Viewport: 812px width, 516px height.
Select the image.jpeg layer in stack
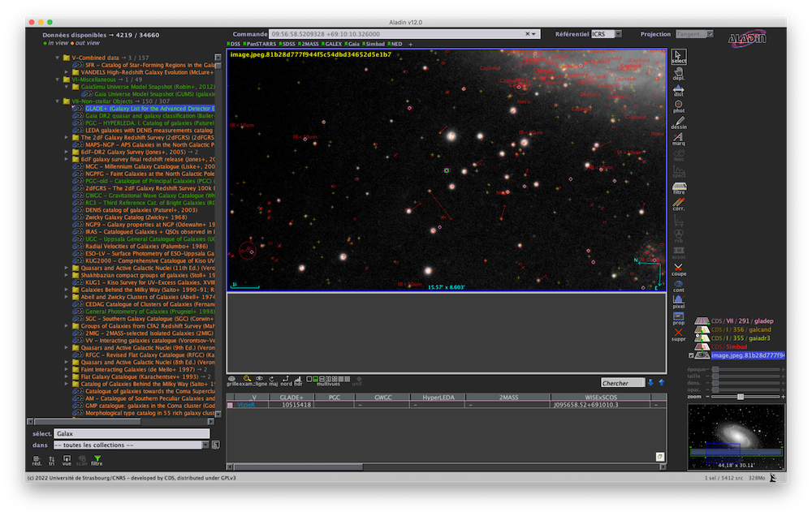coord(747,355)
